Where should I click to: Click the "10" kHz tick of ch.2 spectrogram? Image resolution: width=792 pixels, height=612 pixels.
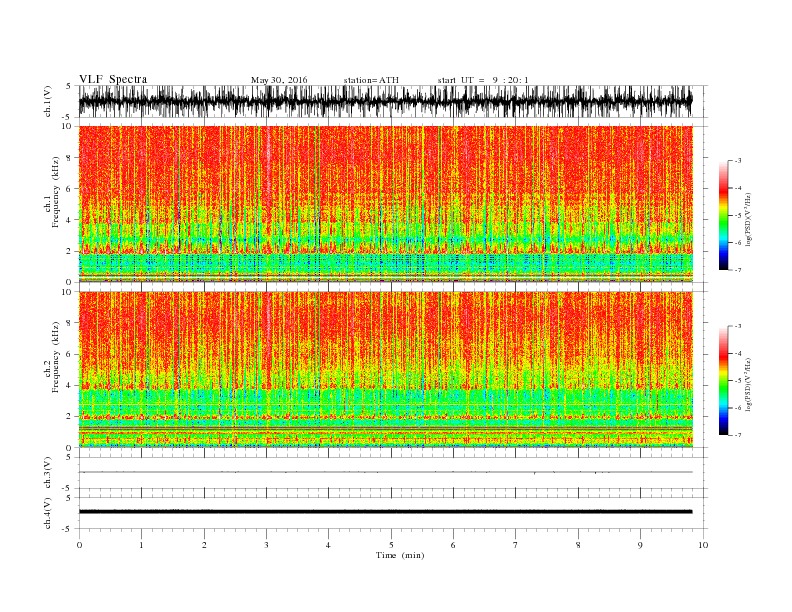tap(67, 291)
